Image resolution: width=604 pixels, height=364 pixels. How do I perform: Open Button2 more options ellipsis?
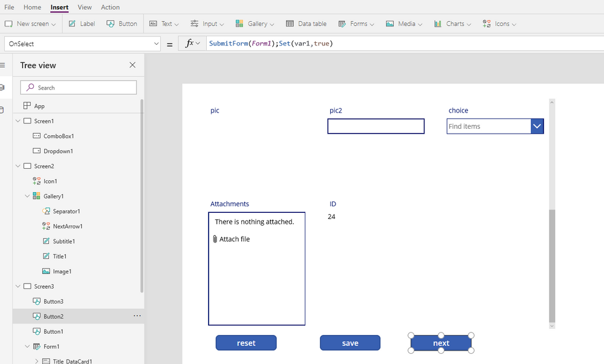tap(137, 316)
